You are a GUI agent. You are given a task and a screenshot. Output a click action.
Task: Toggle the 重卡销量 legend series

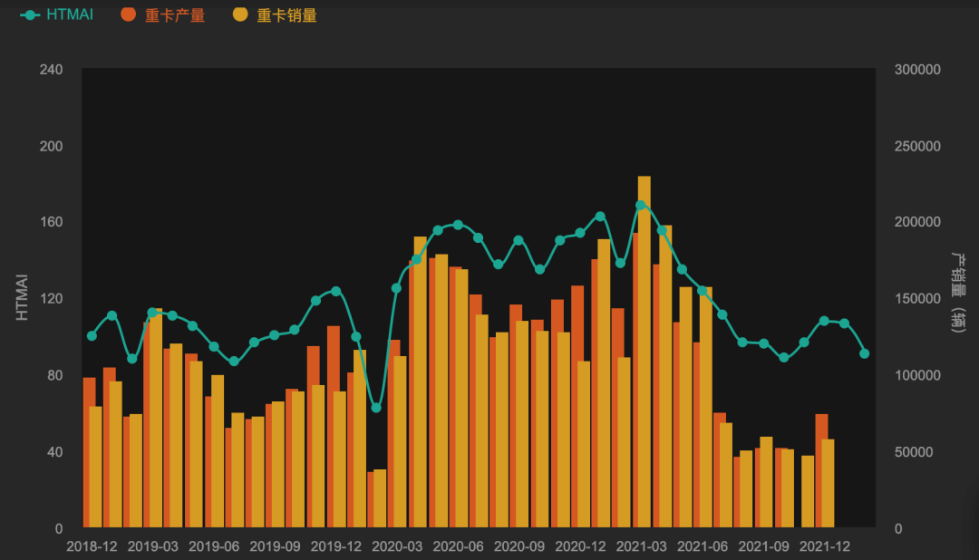point(275,14)
